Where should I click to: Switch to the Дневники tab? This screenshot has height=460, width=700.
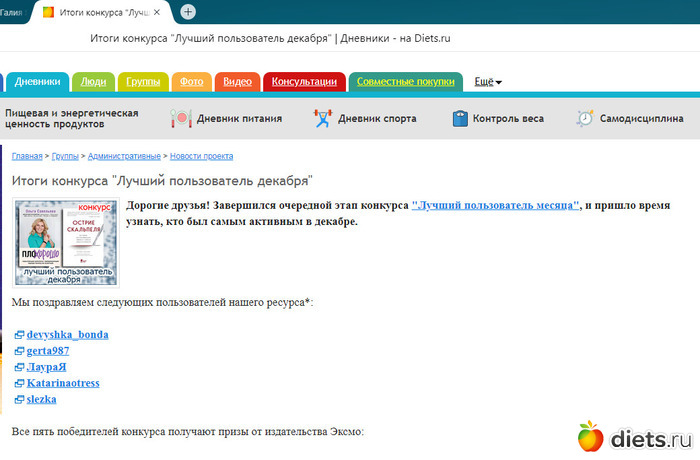[x=38, y=82]
